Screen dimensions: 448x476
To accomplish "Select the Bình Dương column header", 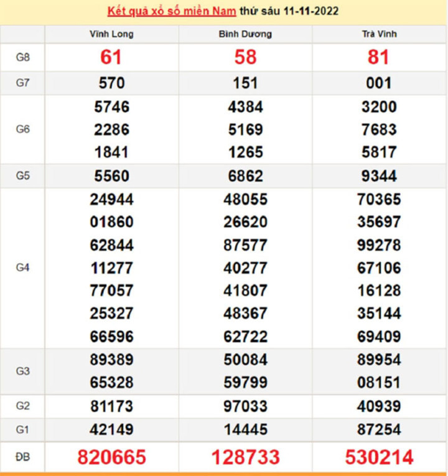I will point(245,34).
